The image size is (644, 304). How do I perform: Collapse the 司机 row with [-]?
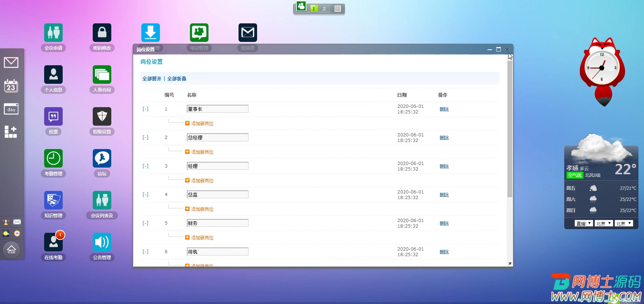(145, 252)
